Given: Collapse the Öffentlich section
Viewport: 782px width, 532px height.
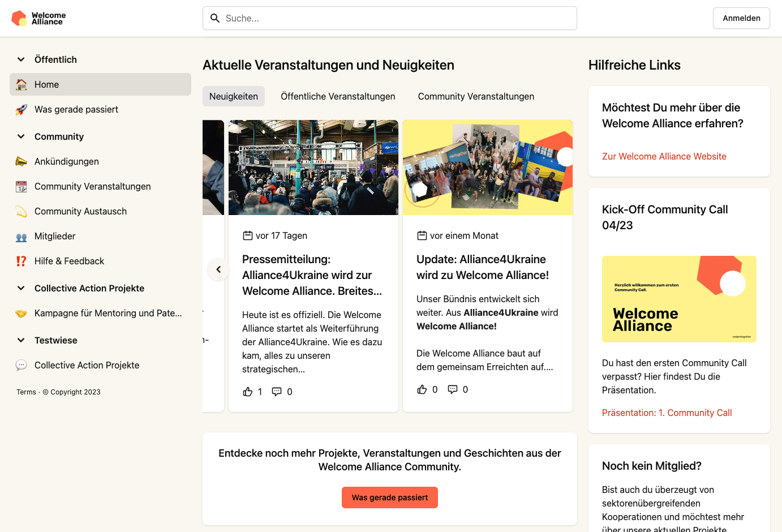Looking at the screenshot, I should [21, 59].
